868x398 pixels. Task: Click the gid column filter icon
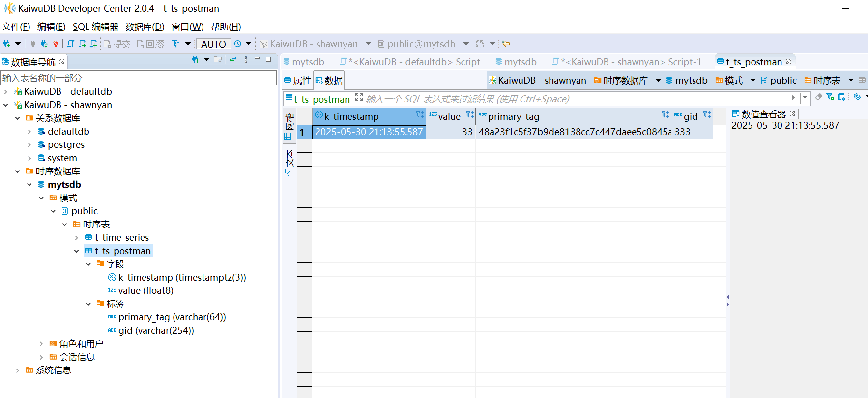707,114
